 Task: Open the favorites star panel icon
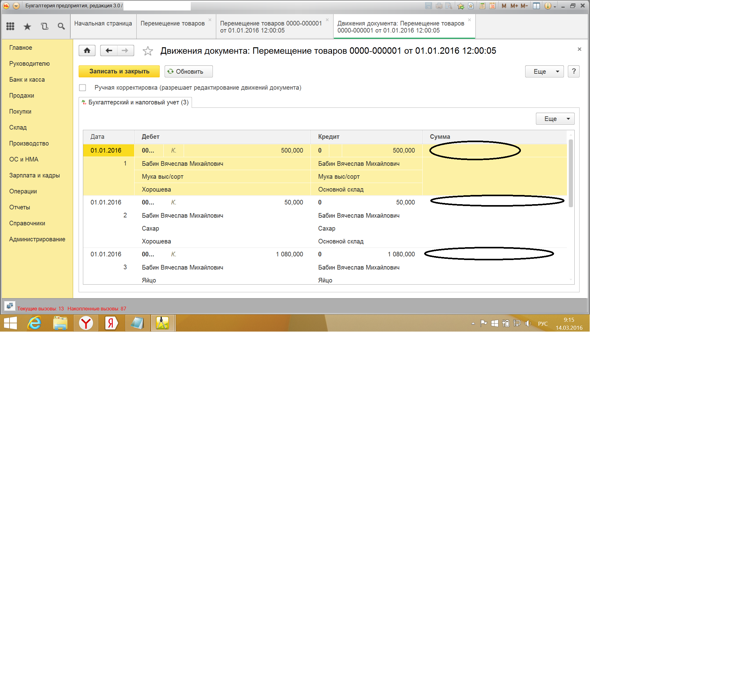[27, 26]
